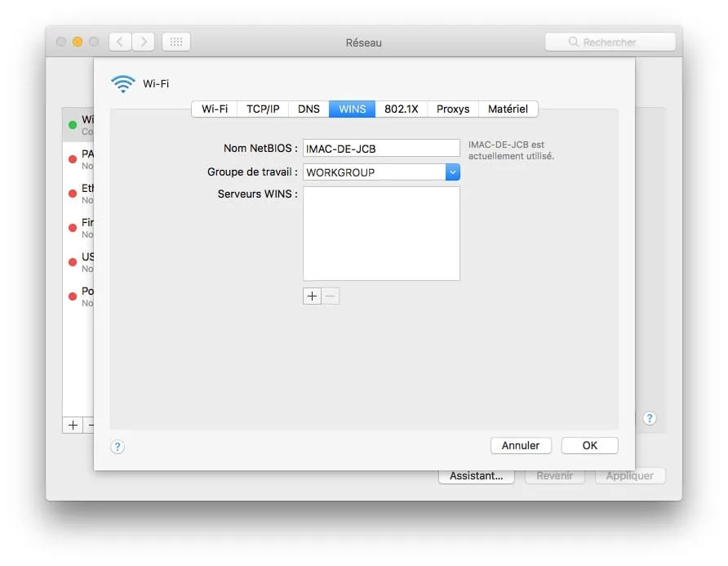Select the Po service in sidebar
728x566 pixels.
pos(78,297)
